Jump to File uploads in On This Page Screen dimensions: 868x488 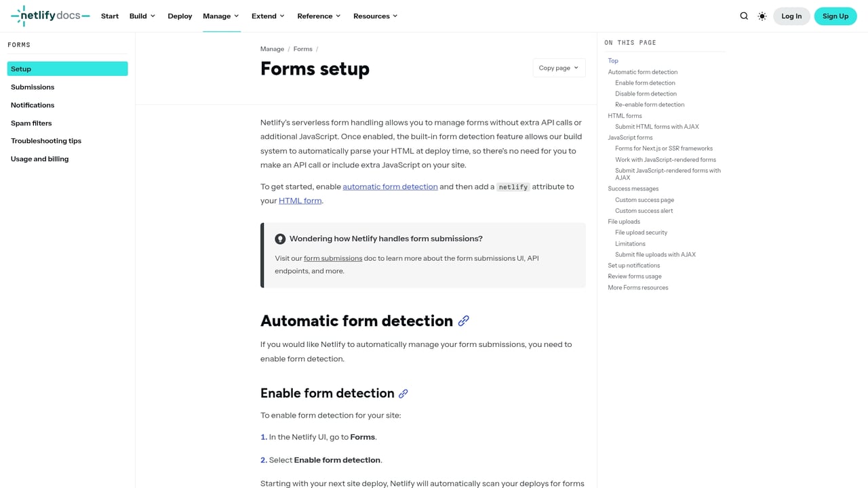tap(623, 222)
